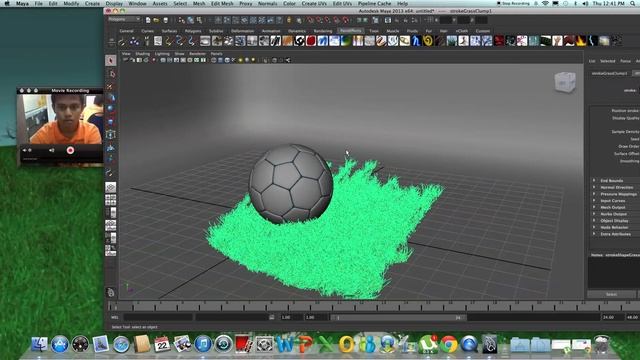
Task: Open the Edit Mesh menu
Action: (222, 3)
